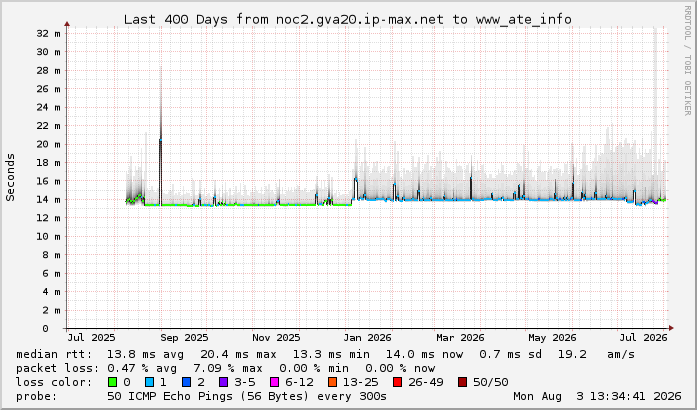This screenshot has width=697, height=410.
Task: Click the '0.00 % now' packet loss value
Action: click(400, 368)
